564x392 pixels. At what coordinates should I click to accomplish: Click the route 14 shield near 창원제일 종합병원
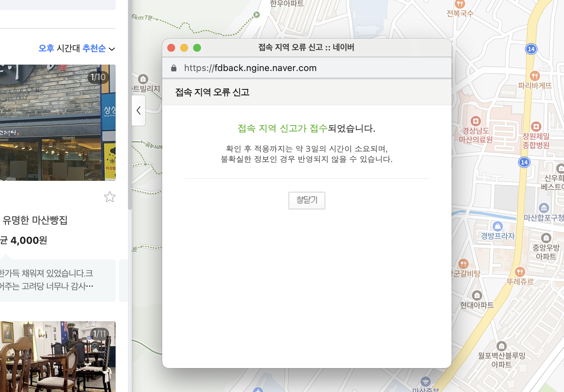[x=524, y=162]
